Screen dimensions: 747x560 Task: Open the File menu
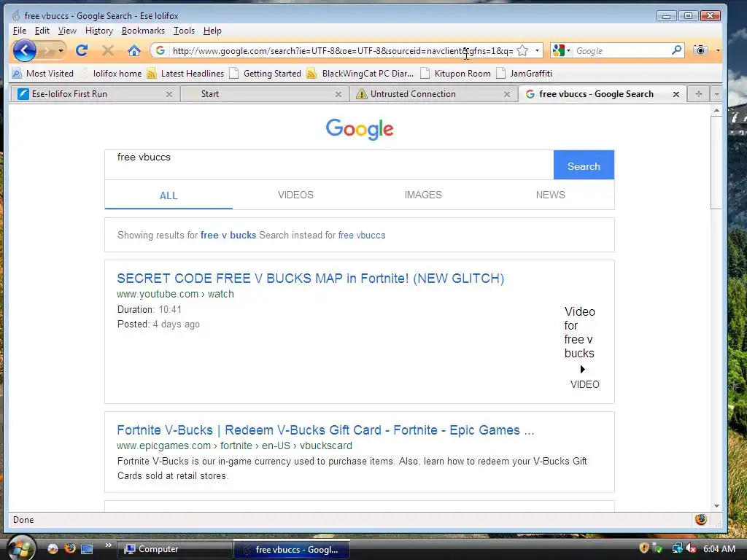(x=20, y=31)
